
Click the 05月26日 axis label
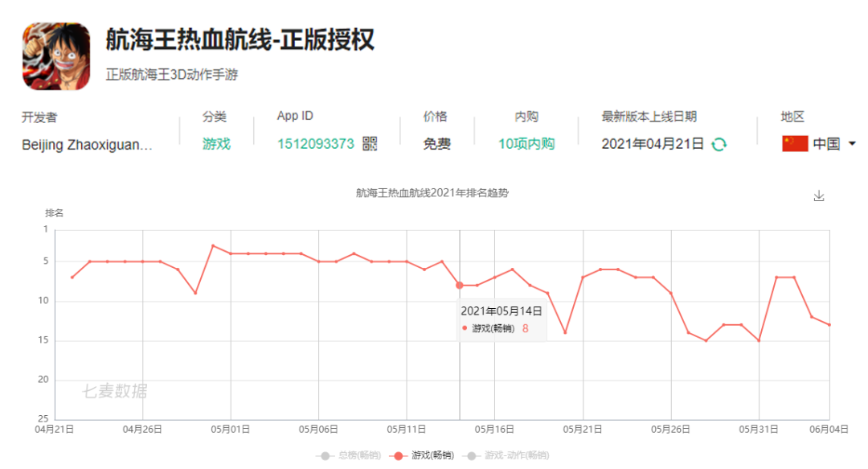click(x=670, y=430)
